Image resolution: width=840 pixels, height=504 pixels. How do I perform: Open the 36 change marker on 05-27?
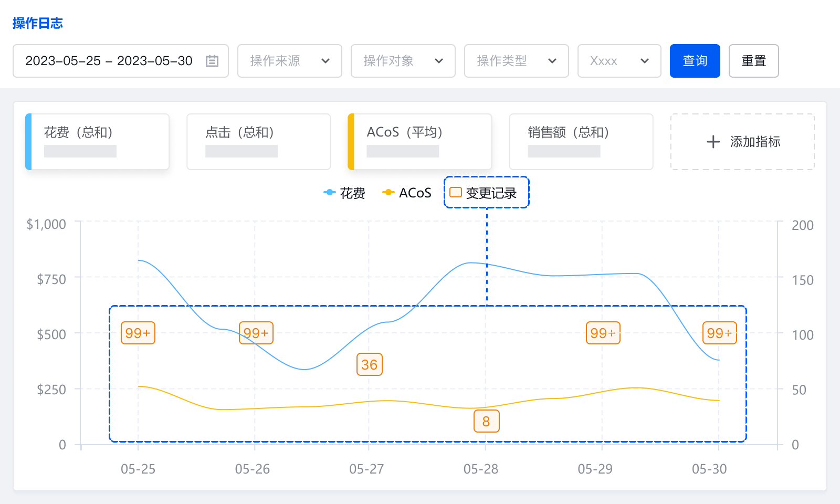tap(370, 364)
